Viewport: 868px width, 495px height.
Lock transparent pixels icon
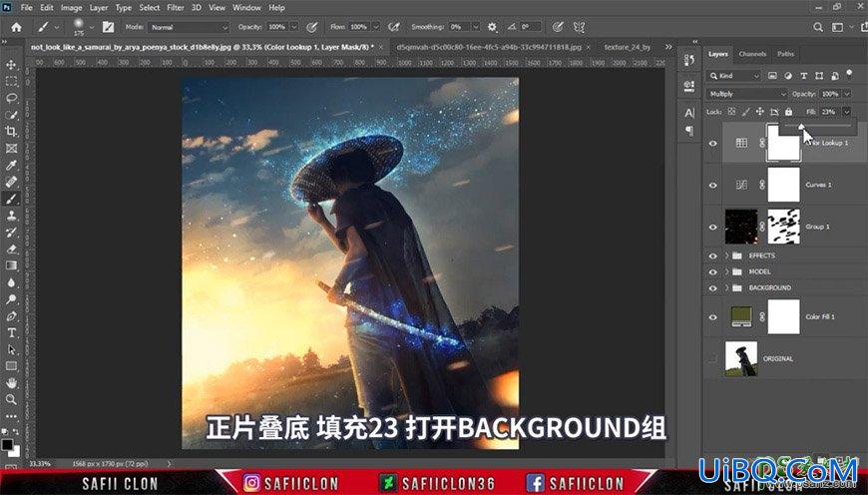click(x=731, y=112)
